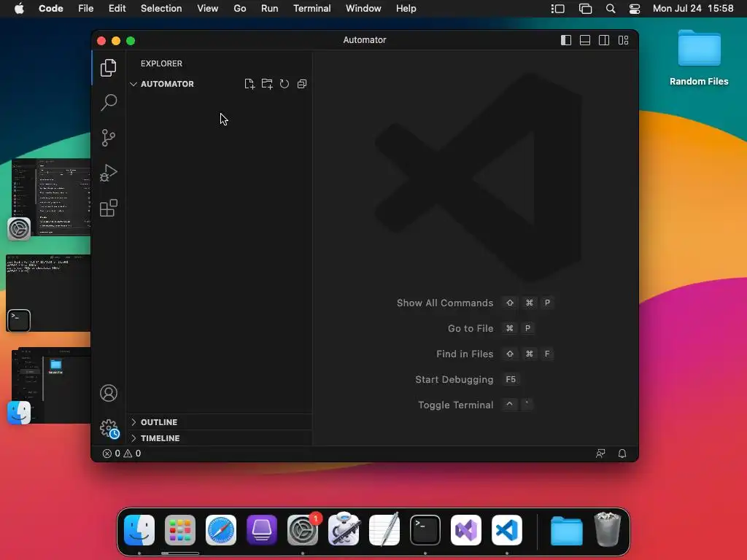The height and width of the screenshot is (560, 747).
Task: Open Automator from the Dock
Action: point(344,529)
